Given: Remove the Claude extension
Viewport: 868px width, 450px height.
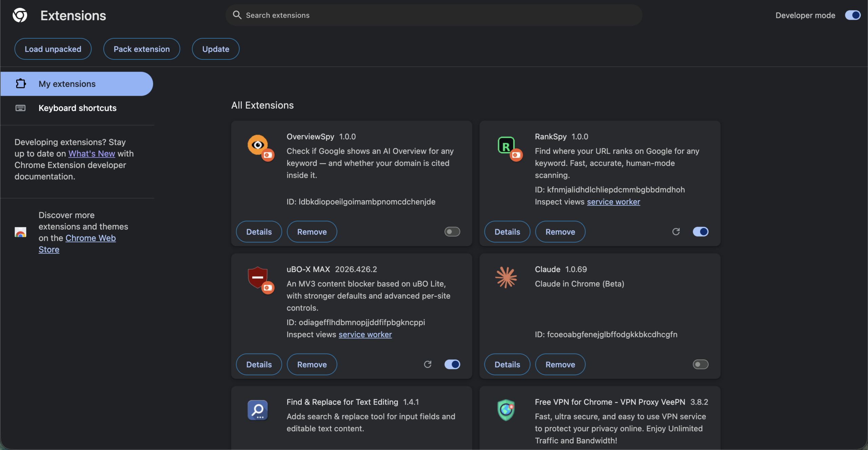Looking at the screenshot, I should (560, 364).
